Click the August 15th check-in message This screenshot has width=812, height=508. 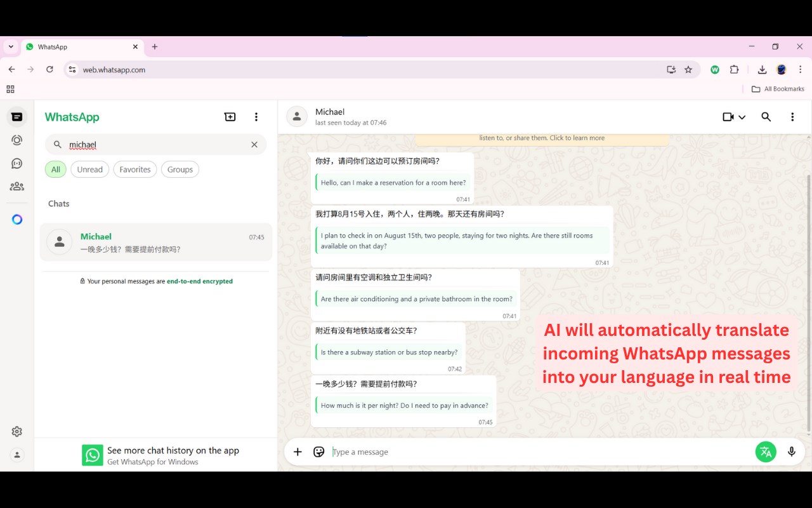462,236
